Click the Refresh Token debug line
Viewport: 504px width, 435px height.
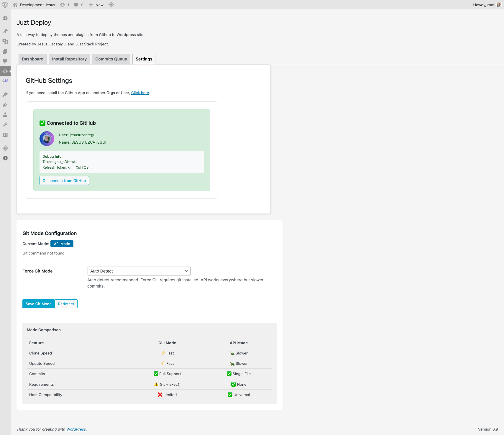click(67, 168)
